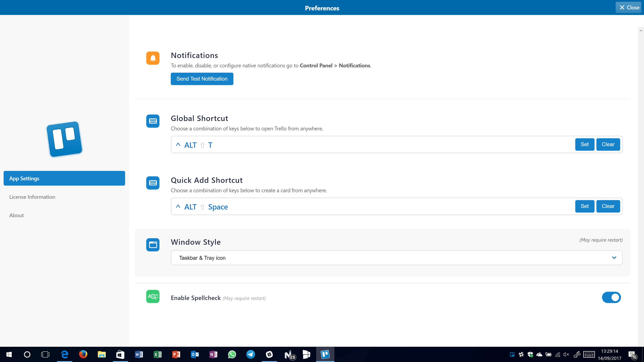Open PowerPoint from the taskbar
644x362 pixels.
[x=176, y=354]
